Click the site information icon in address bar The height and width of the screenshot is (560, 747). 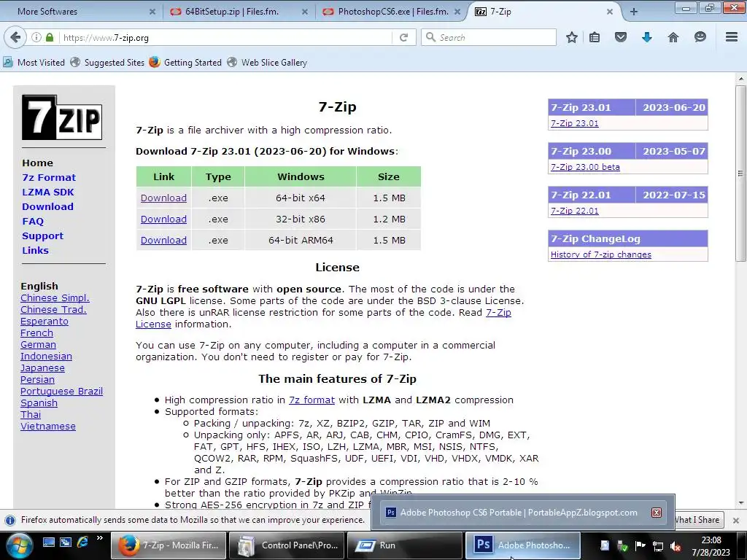click(x=36, y=37)
